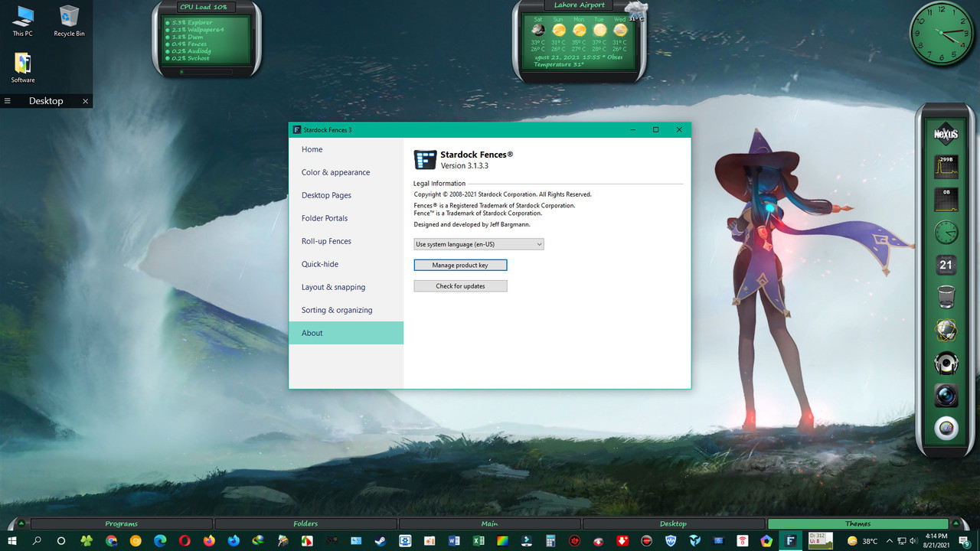Image resolution: width=980 pixels, height=551 pixels.
Task: Open the Windows Start menu
Action: pyautogui.click(x=12, y=541)
